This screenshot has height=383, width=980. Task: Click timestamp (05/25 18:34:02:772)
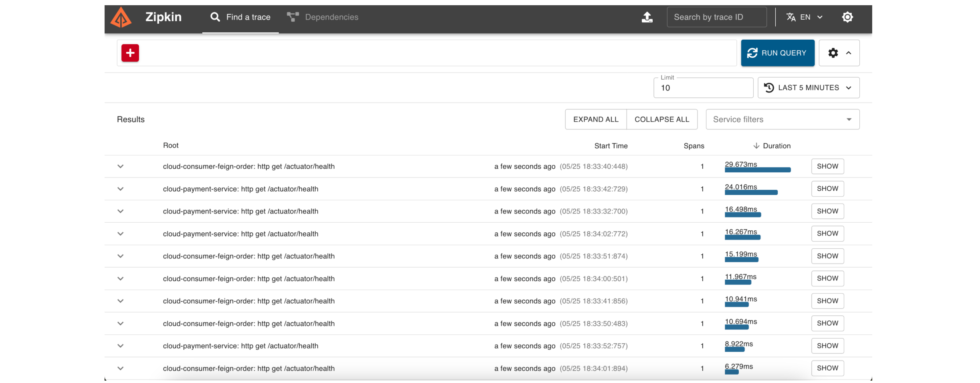click(594, 234)
